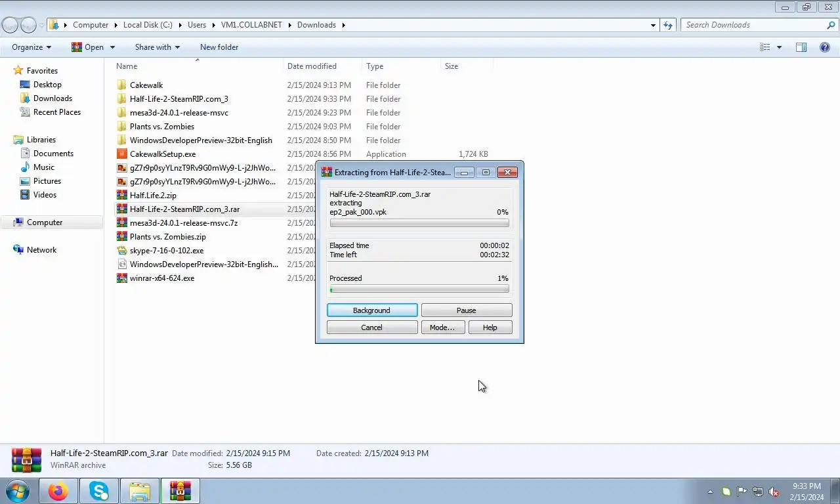Pause the extraction
The height and width of the screenshot is (504, 840).
point(467,310)
